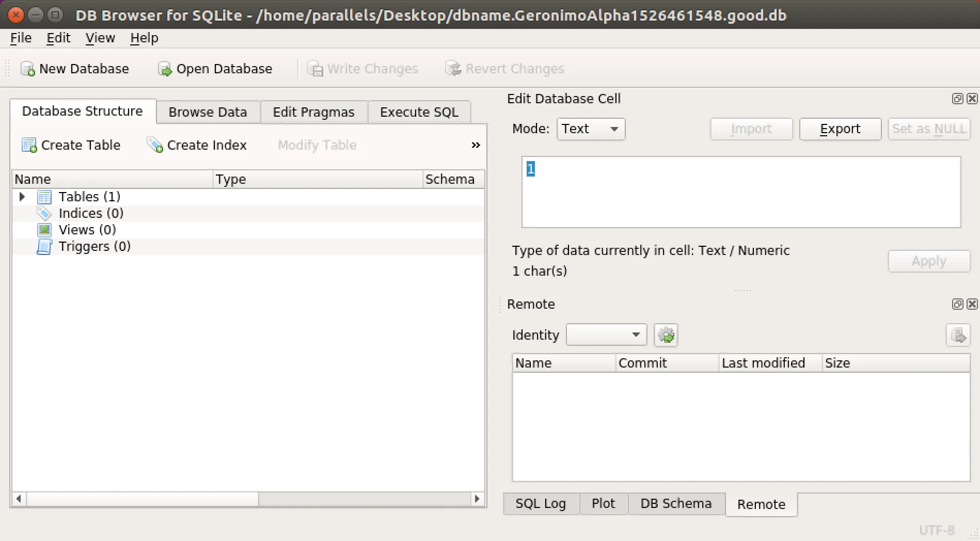Float the Remote panel
This screenshot has height=541, width=980.
pyautogui.click(x=958, y=304)
